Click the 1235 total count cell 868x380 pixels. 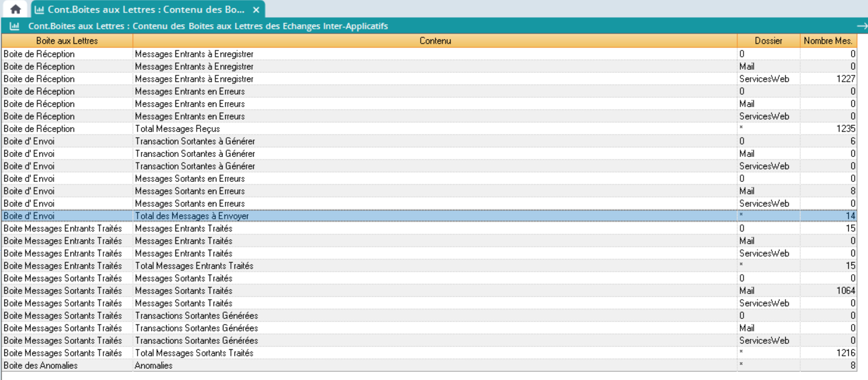pos(846,129)
